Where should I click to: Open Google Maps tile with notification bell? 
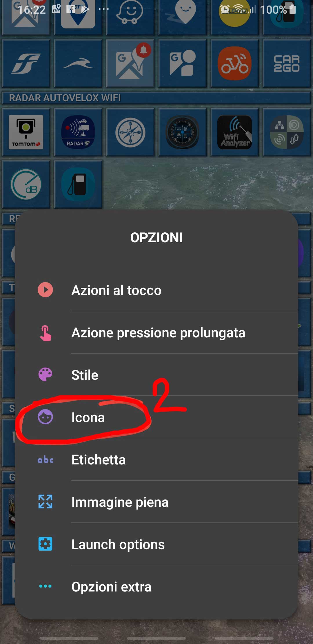tap(130, 64)
